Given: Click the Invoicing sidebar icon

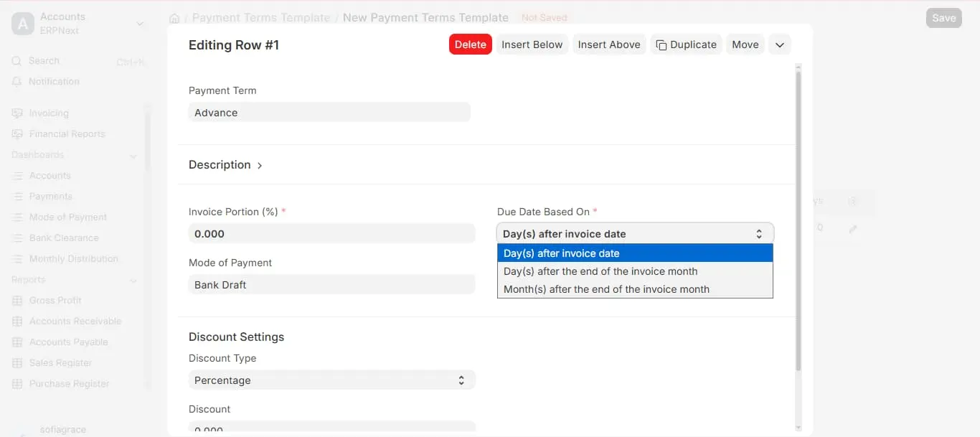Looking at the screenshot, I should (17, 113).
